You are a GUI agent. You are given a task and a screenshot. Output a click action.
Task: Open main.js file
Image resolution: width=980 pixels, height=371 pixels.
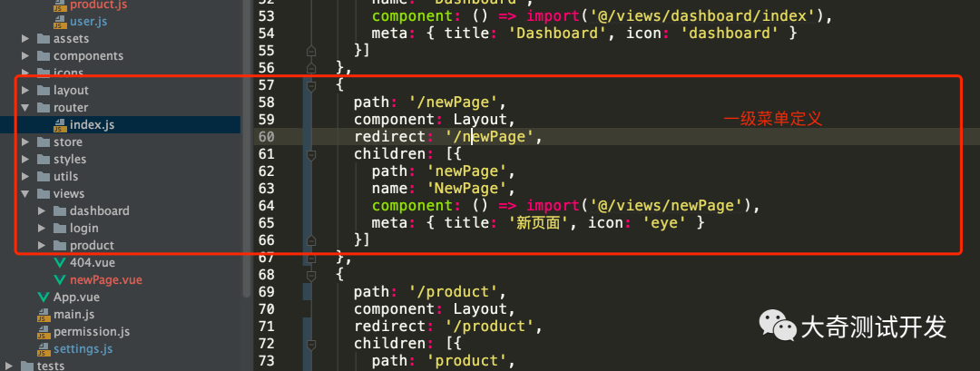point(73,314)
